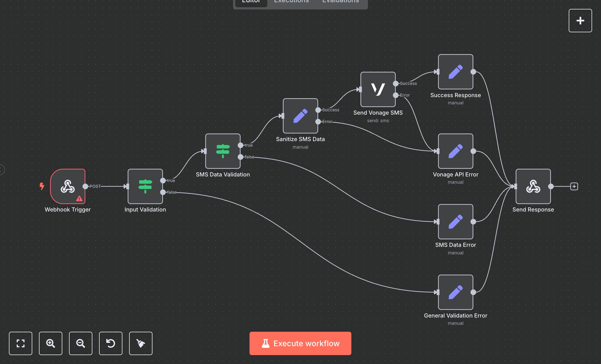
Task: Select the General Validation Error node
Action: click(455, 292)
